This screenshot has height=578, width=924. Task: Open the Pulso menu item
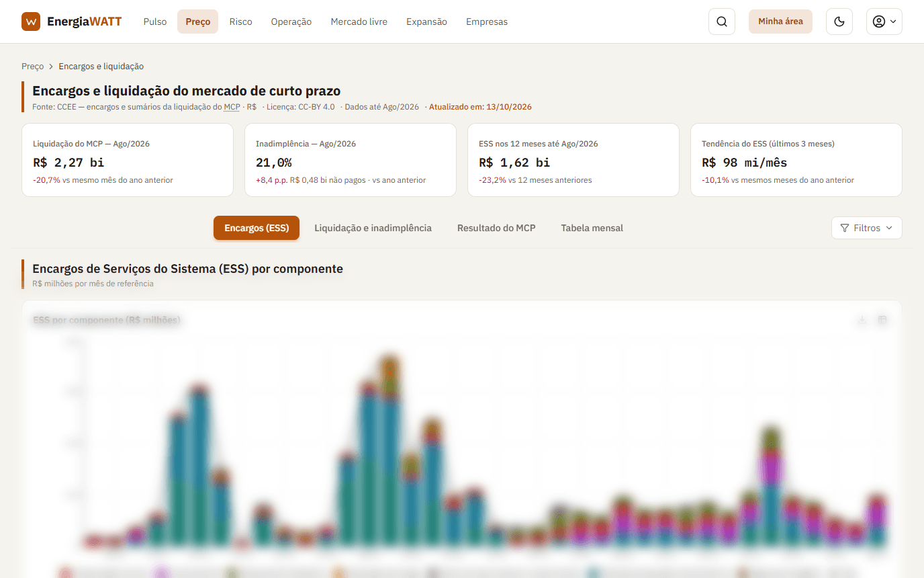coord(155,22)
